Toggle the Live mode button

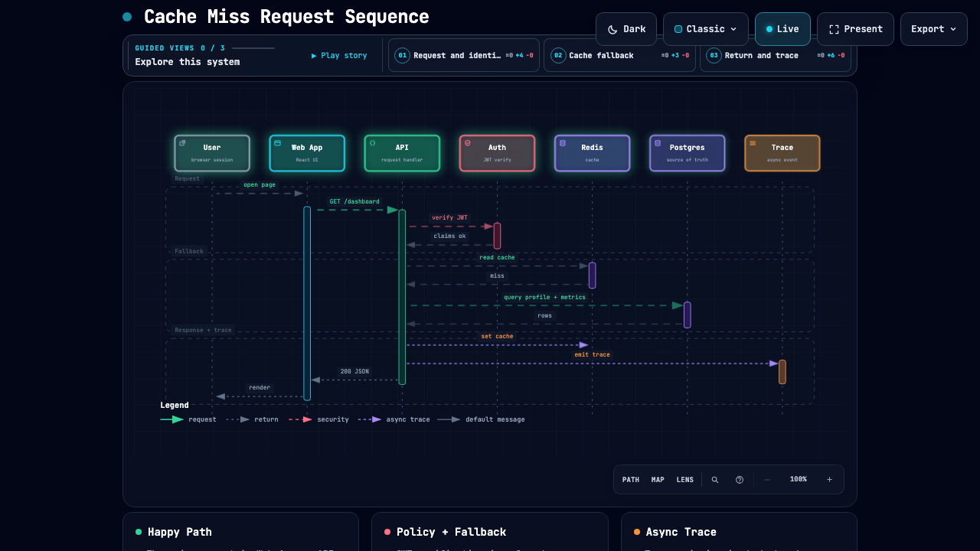(782, 29)
